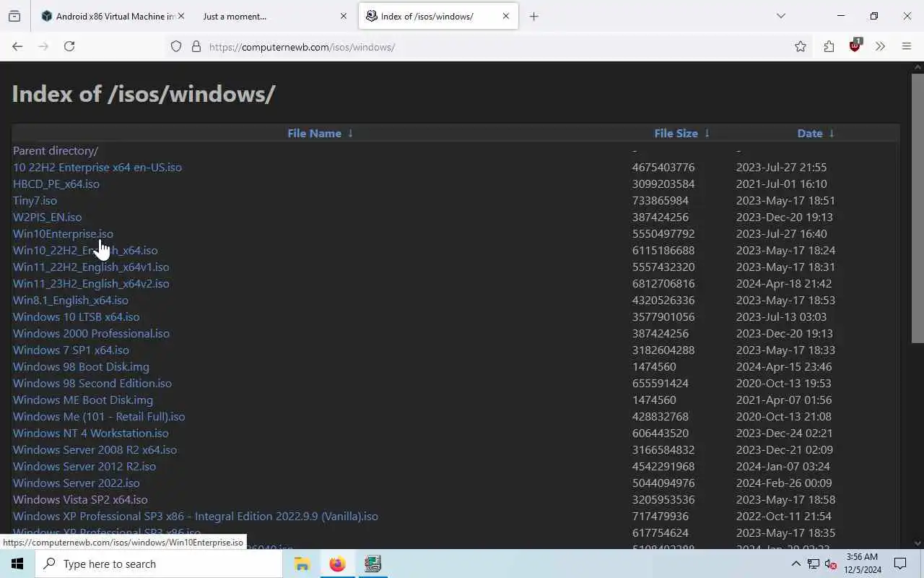924x578 pixels.
Task: Click the W2PIS_EN.iso file
Action: coord(47,217)
